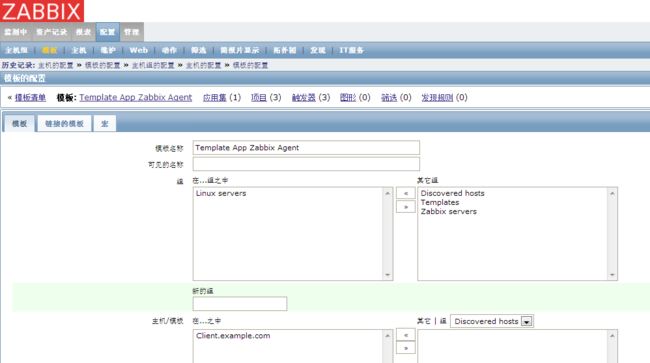Click the 新的组 input field
Image resolution: width=650 pixels, height=363 pixels.
(x=240, y=304)
